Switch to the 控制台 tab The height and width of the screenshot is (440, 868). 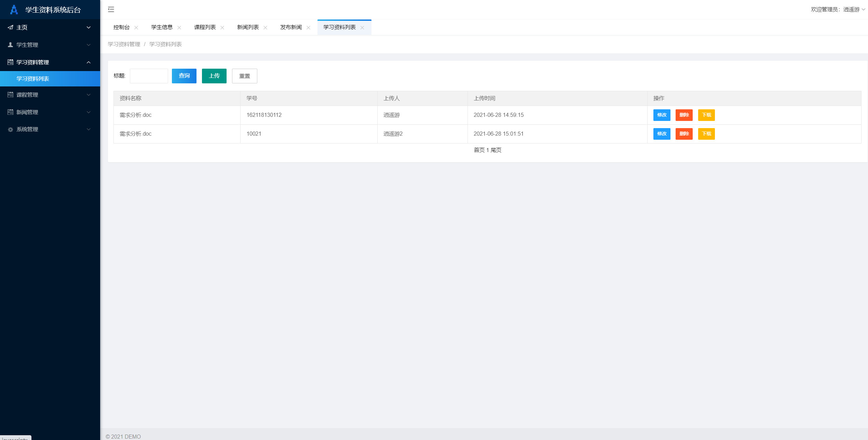click(121, 27)
